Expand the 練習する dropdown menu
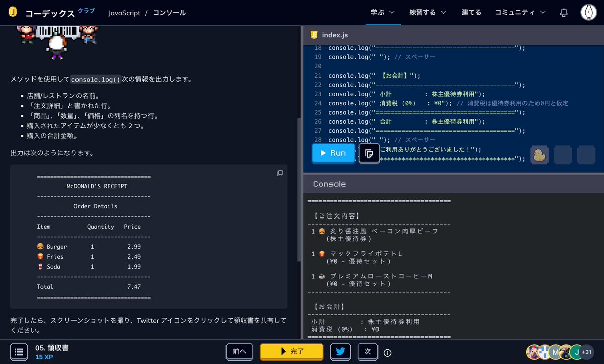The width and height of the screenshot is (604, 364). coord(428,12)
